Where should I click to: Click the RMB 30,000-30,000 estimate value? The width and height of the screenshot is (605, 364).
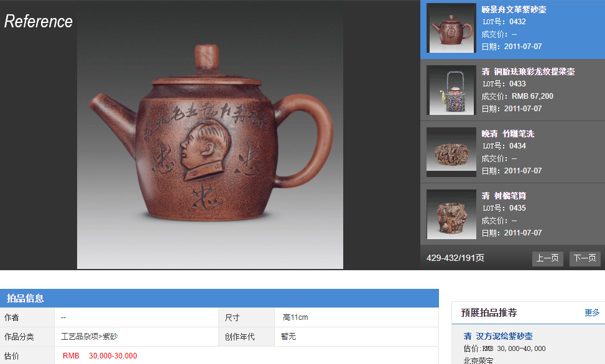pos(99,356)
